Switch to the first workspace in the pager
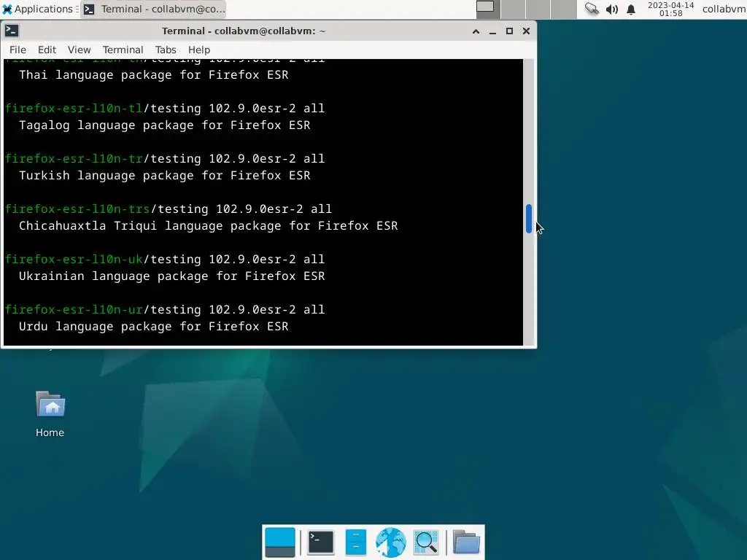747x560 pixels. pos(487,9)
